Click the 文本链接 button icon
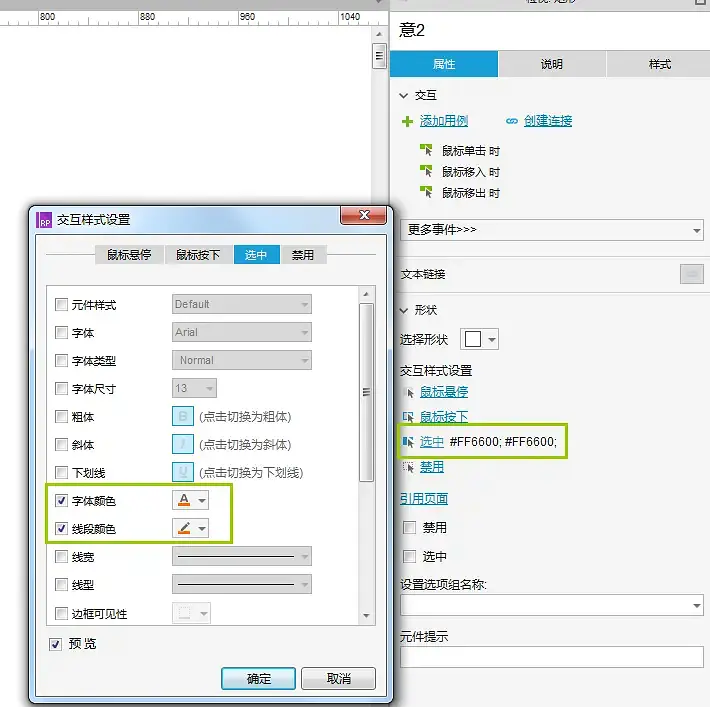Viewport: 710px width, 707px height. click(691, 274)
